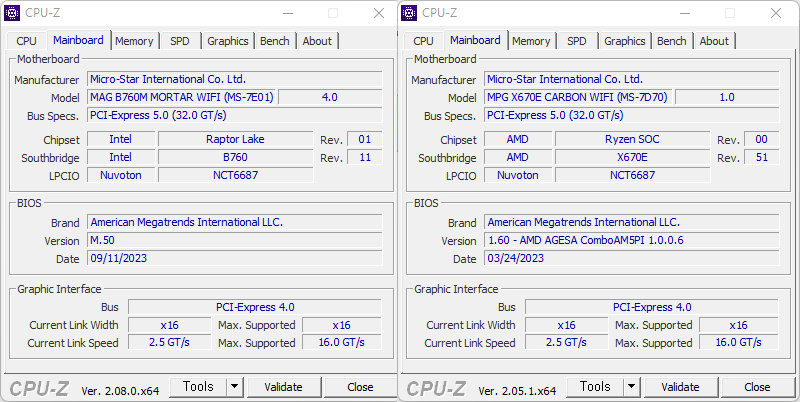Click model field MAG B760M MORTAR WIFI (MS-7E01)
Screen dimensions: 800x402
tap(182, 97)
